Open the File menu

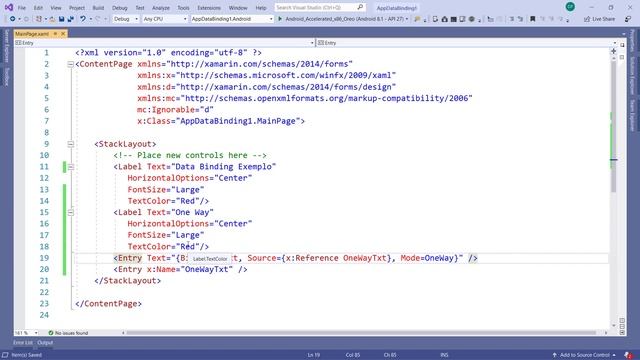click(22, 8)
